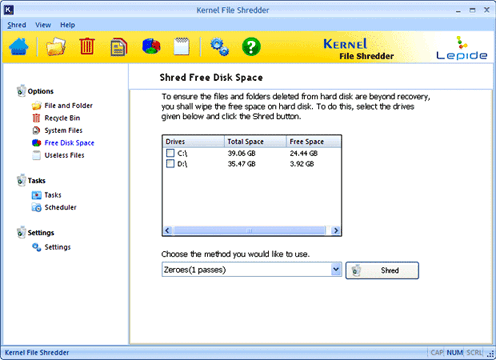Open the View menu
This screenshot has height=360, width=496.
(x=43, y=25)
